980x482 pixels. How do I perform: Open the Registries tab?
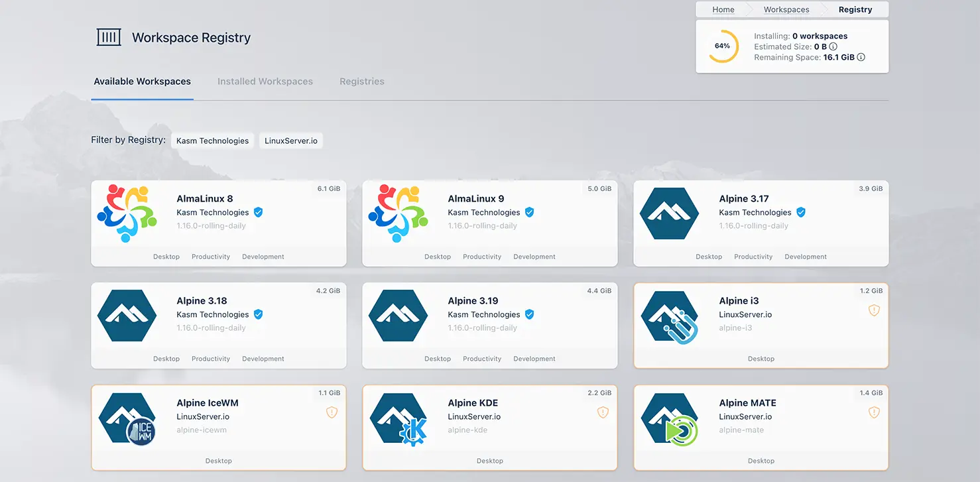coord(362,82)
